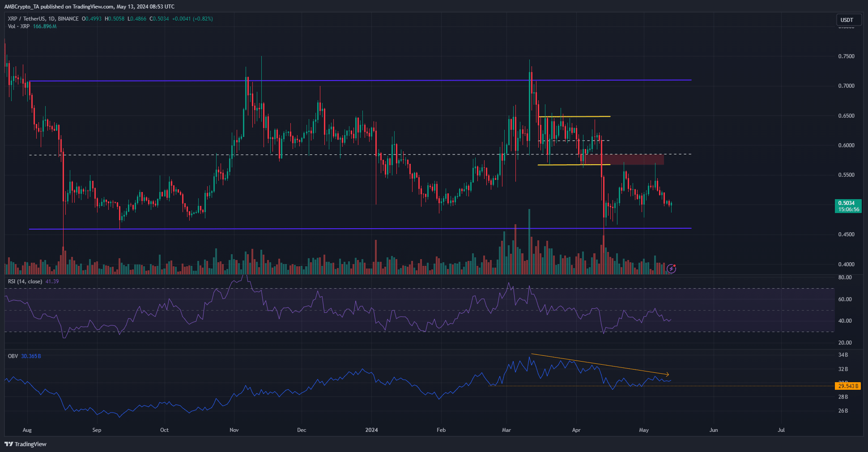Click the countdown timer 15:06:56
868x452 pixels.
(x=848, y=209)
